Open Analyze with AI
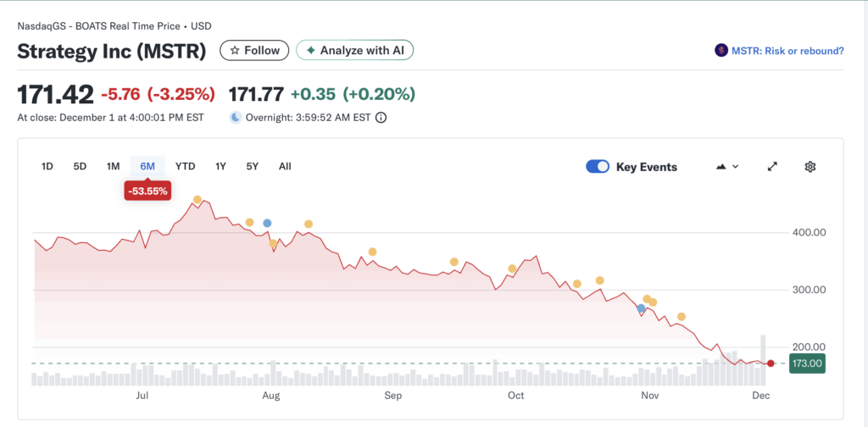 click(355, 50)
